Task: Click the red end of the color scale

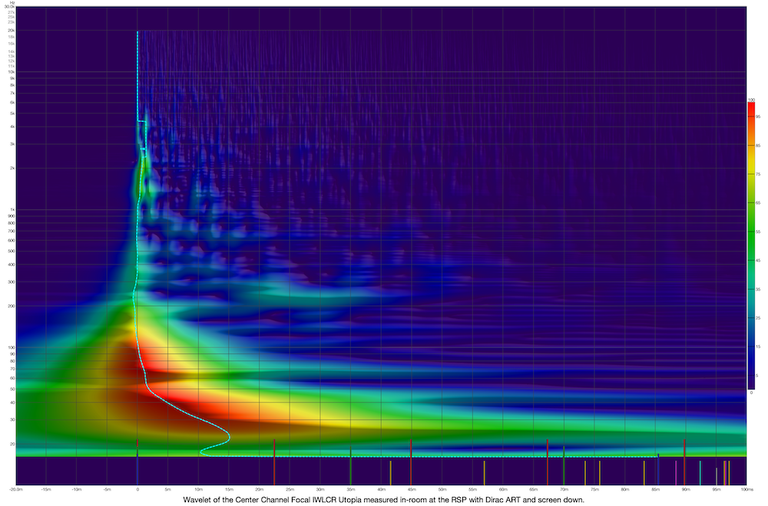Action: coord(751,108)
